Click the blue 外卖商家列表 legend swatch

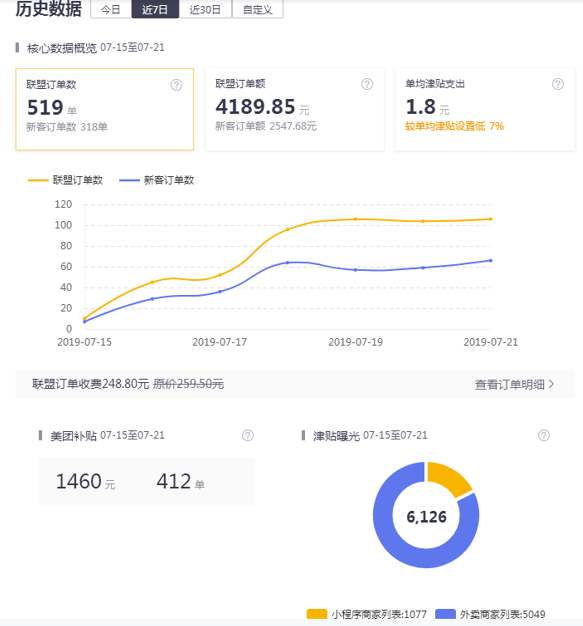click(446, 614)
